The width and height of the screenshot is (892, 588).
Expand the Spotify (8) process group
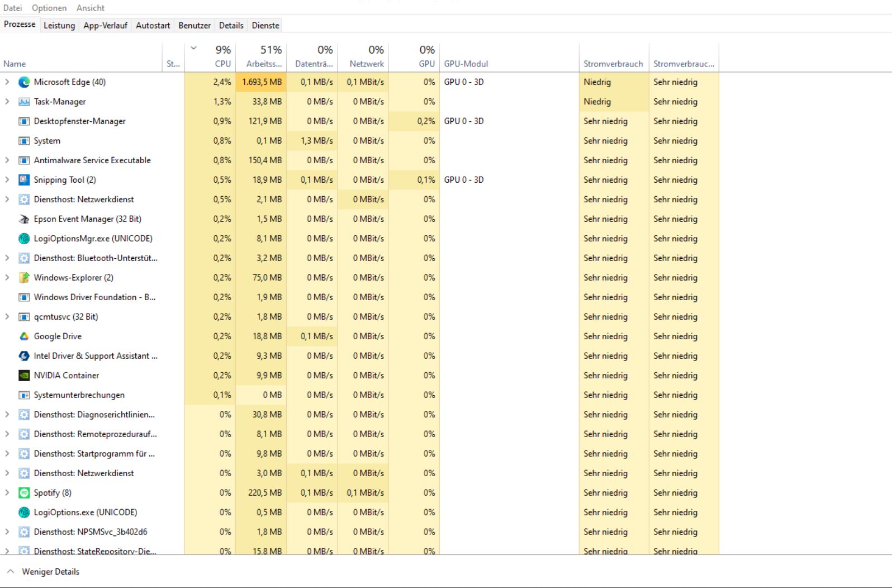coord(7,493)
